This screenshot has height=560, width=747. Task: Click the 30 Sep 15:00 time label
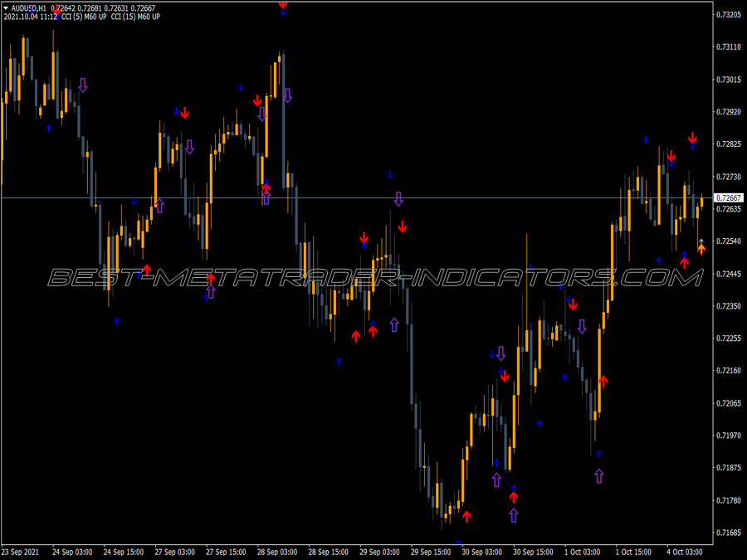[533, 553]
